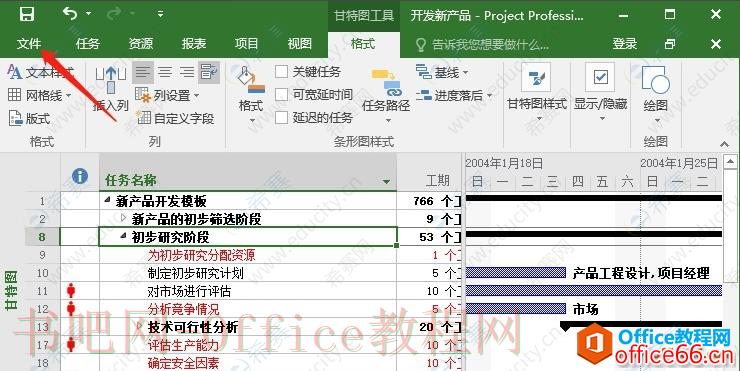The height and width of the screenshot is (371, 740).
Task: Enable the 关键任务 checkbox
Action: click(x=281, y=72)
